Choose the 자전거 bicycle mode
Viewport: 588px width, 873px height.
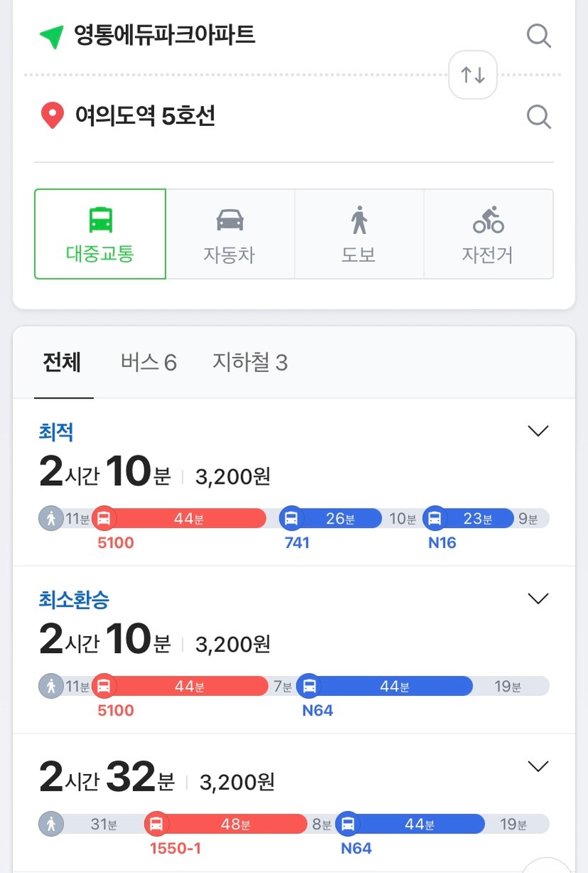point(488,234)
